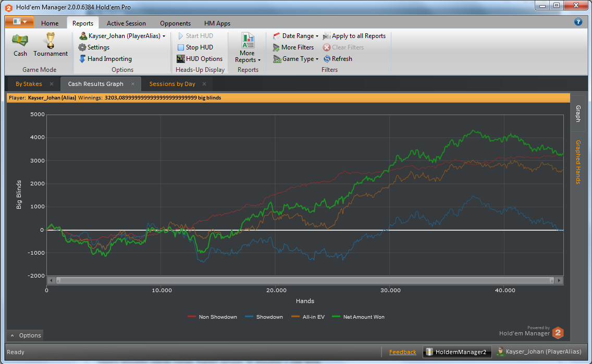The image size is (592, 364).
Task: Open Game Type filter dropdown
Action: [x=296, y=59]
